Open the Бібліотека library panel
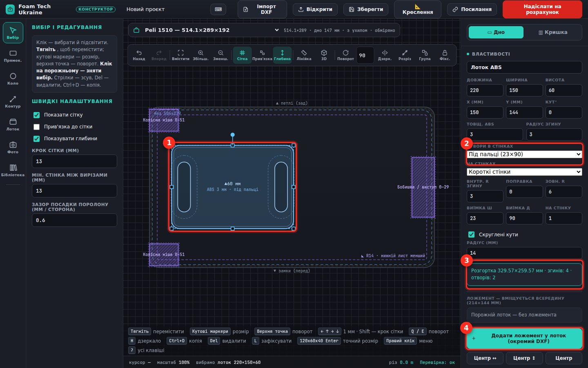588x368 pixels. point(13,171)
